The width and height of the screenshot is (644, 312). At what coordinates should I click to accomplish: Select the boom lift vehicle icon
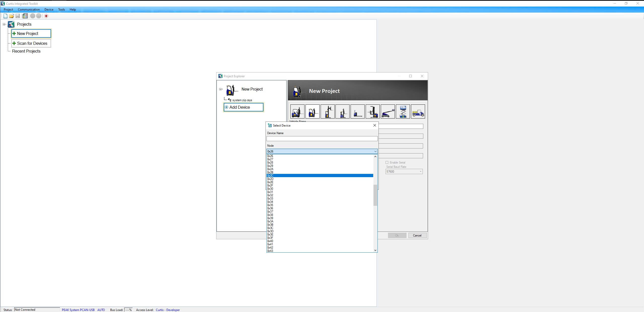pos(388,111)
